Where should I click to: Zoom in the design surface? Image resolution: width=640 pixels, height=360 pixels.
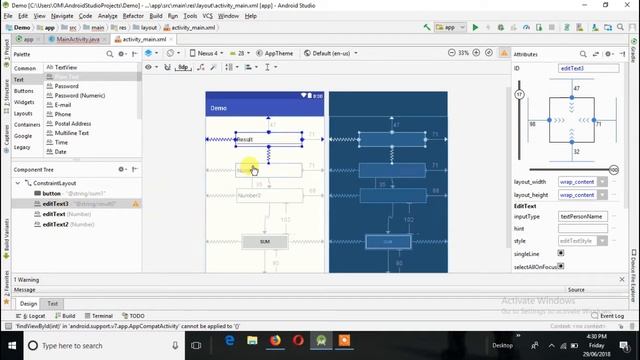coord(476,53)
